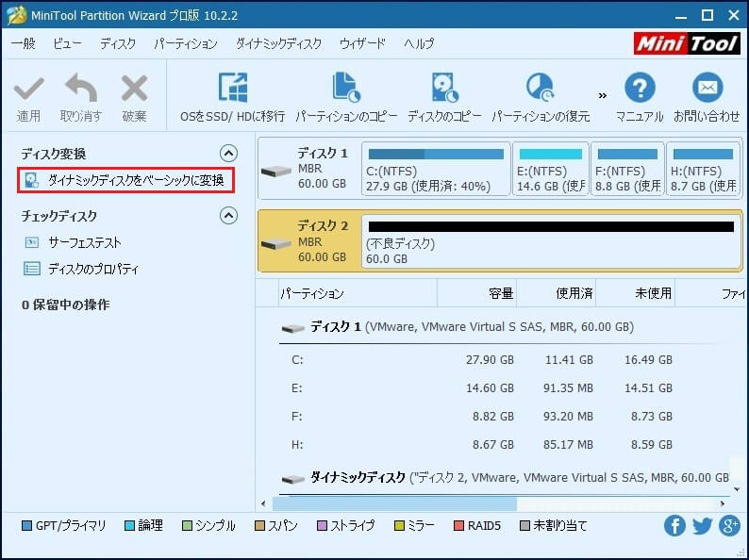Select the H: row in partition list
The image size is (749, 560).
[x=507, y=444]
